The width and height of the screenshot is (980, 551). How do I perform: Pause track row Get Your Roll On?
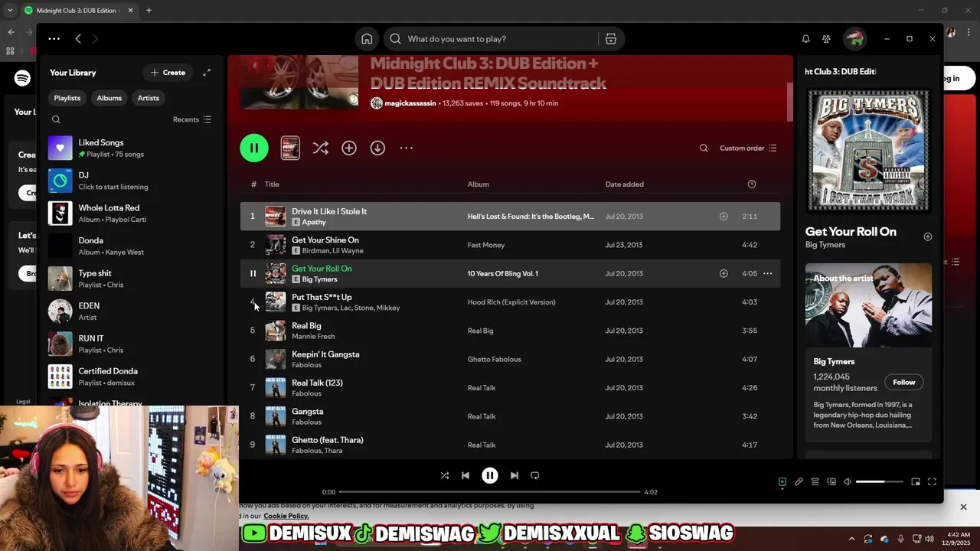tap(253, 273)
